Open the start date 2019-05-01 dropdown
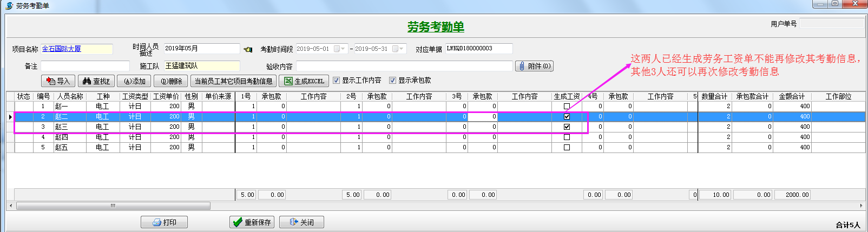This screenshot has width=868, height=232. [340, 49]
